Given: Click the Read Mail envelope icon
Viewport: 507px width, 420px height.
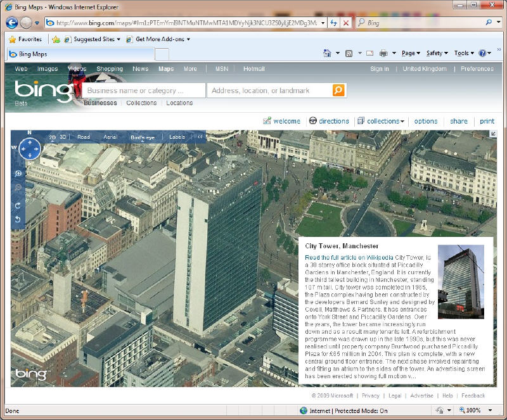Looking at the screenshot, I should [370, 53].
